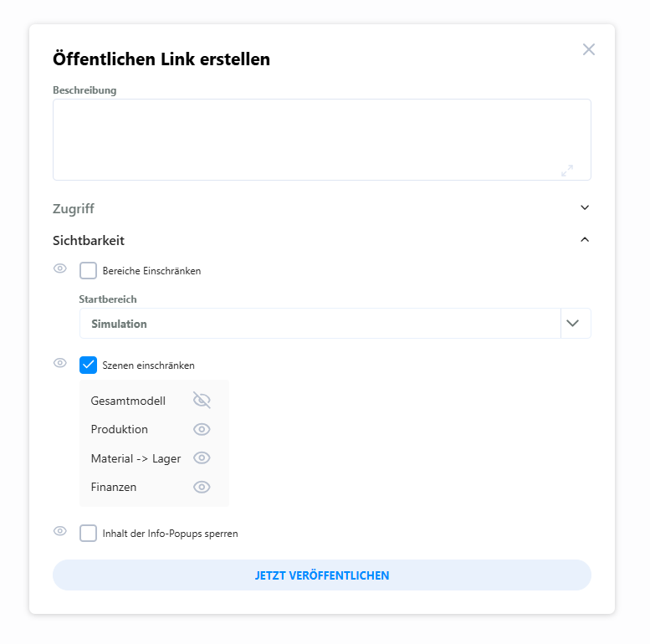650x644 pixels.
Task: Expand the Zugriff section
Action: pos(585,208)
